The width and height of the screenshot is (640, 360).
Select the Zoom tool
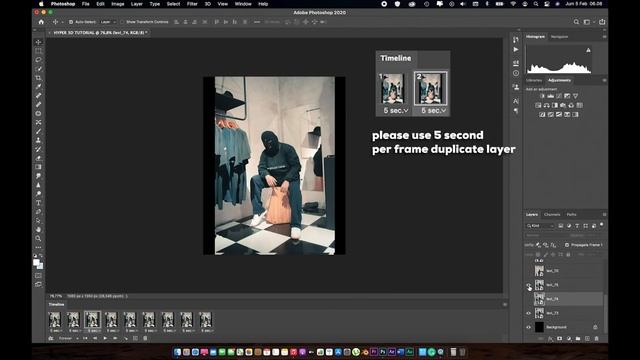click(x=38, y=238)
